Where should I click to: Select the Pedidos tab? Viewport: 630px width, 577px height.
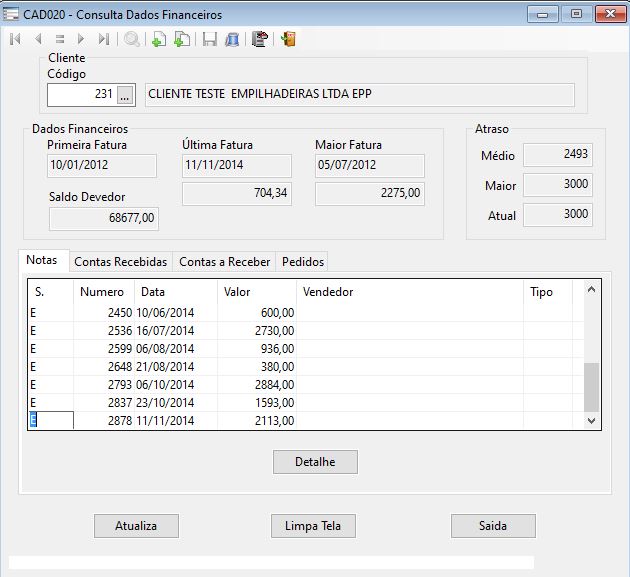pyautogui.click(x=303, y=262)
